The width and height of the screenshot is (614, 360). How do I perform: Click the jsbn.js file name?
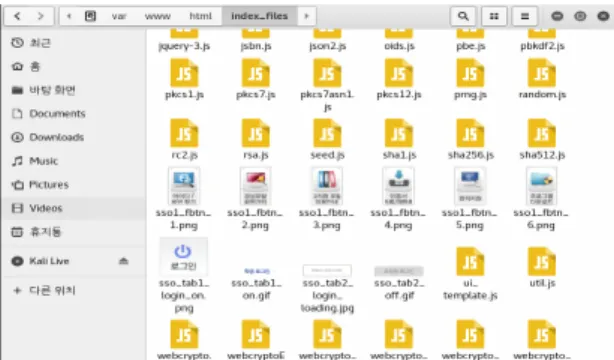[x=256, y=46]
